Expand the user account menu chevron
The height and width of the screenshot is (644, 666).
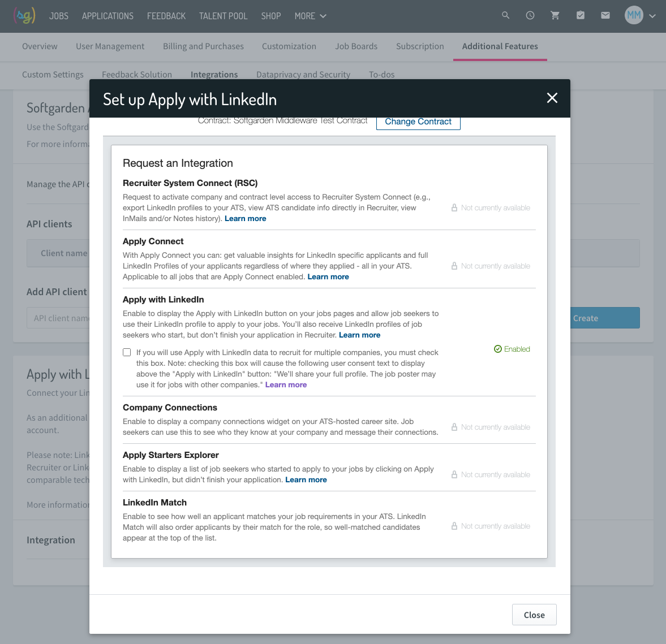point(652,16)
